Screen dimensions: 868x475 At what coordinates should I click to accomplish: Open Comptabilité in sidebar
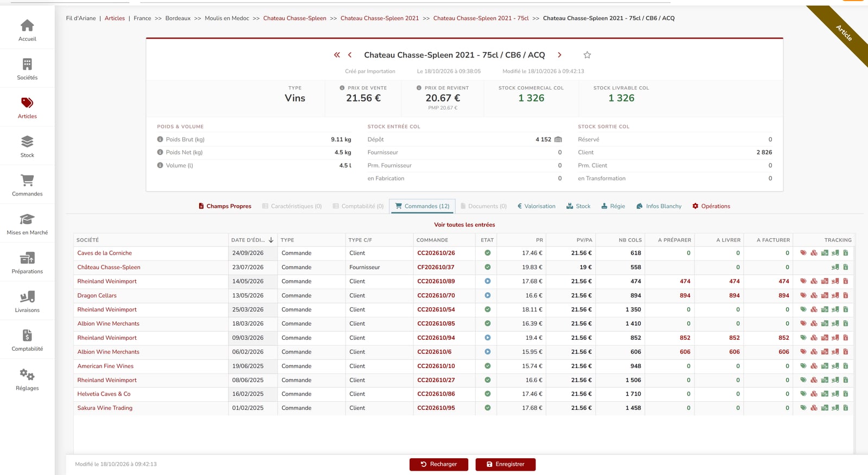pyautogui.click(x=27, y=340)
